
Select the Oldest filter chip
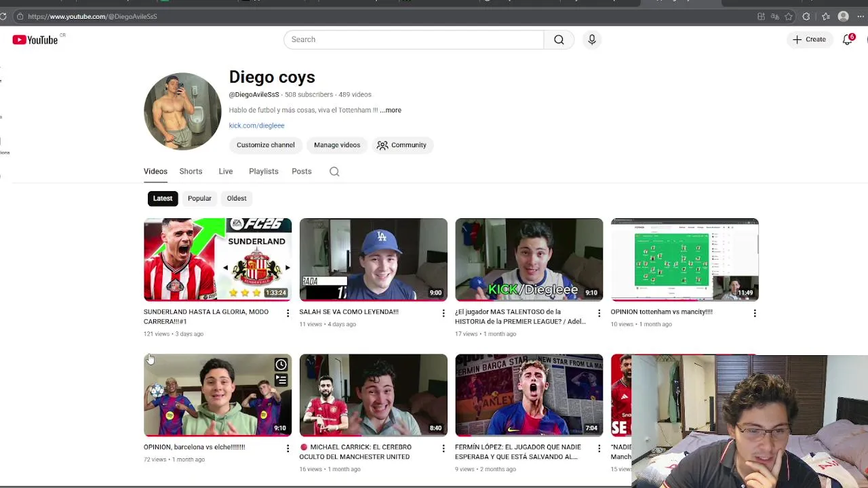coord(237,199)
